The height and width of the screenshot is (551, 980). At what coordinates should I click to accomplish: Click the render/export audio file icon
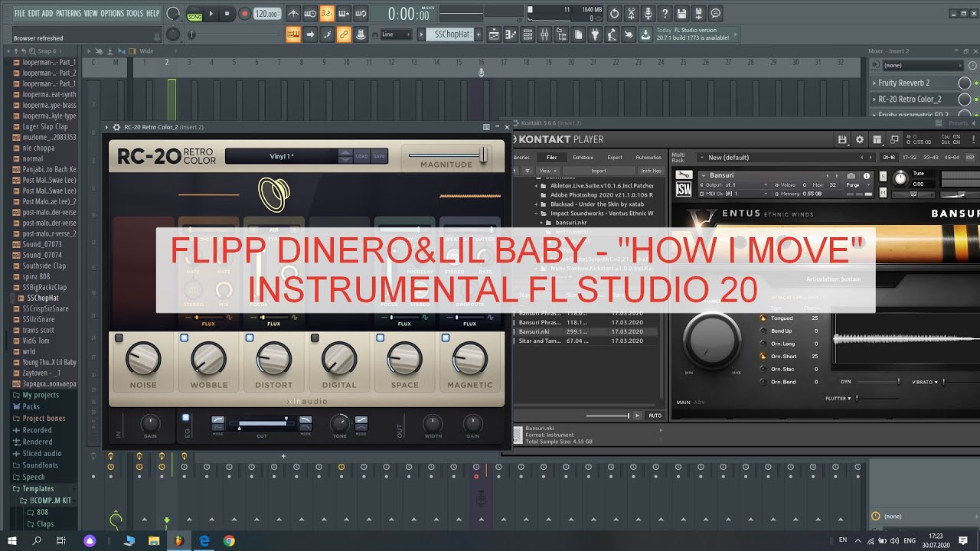coord(698,14)
